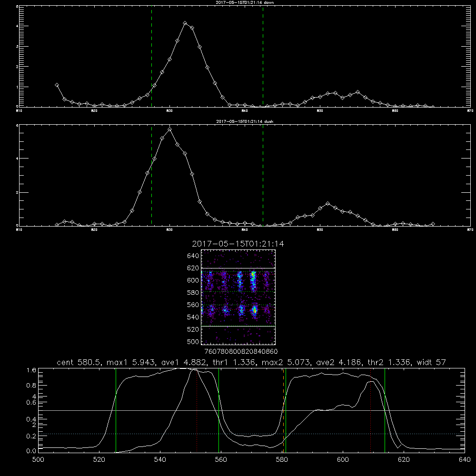Click the 540 y-axis label beside the spectrogram
This screenshot has height=476, width=476.
193,317
